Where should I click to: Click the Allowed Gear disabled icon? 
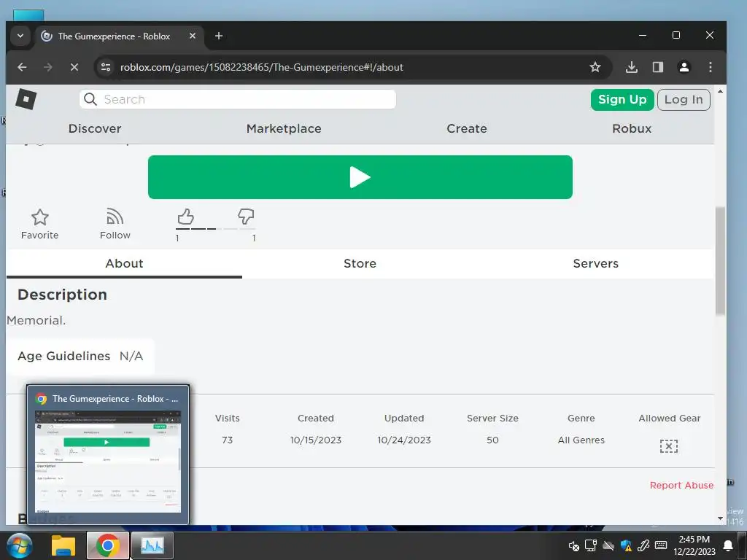click(669, 446)
